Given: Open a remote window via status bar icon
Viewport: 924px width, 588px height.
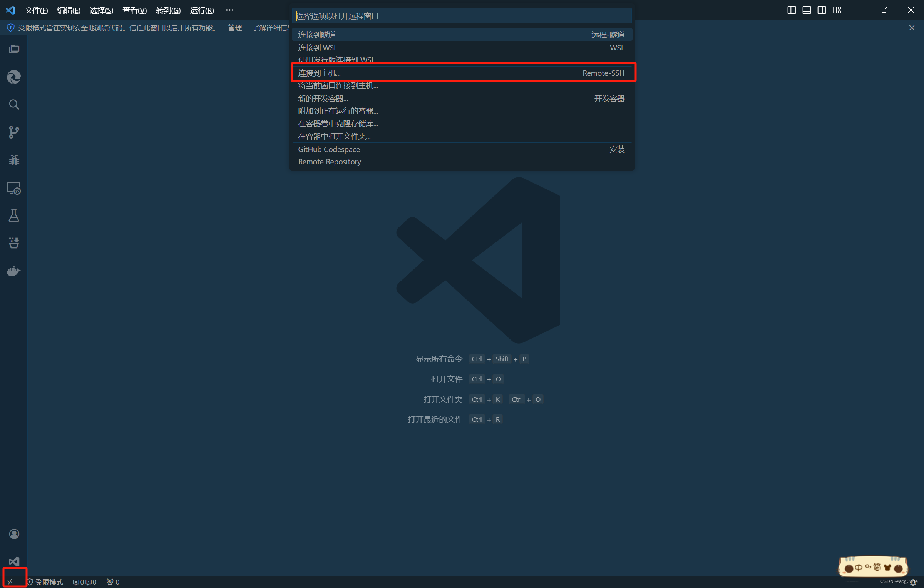Looking at the screenshot, I should (x=10, y=581).
